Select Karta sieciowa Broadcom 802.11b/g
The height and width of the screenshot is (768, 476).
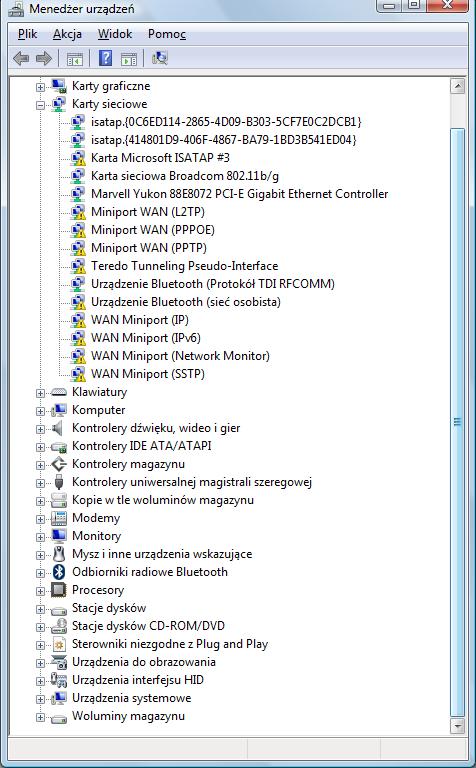[x=185, y=175]
